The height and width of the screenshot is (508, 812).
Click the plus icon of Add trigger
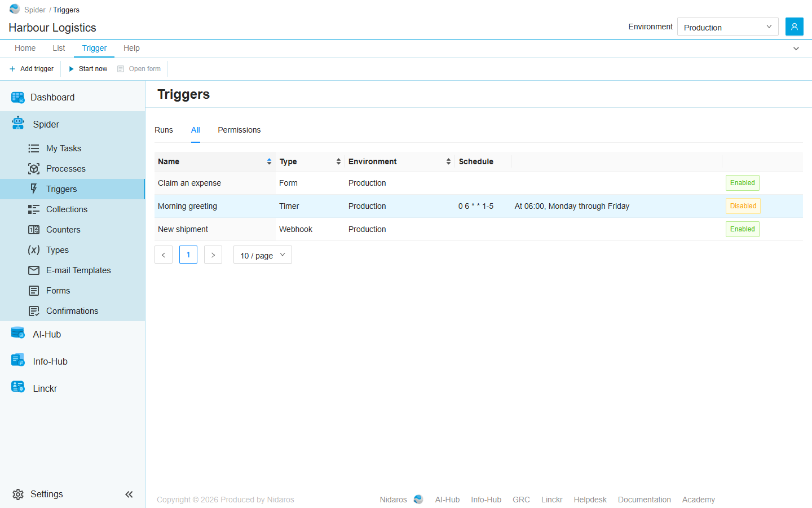12,69
